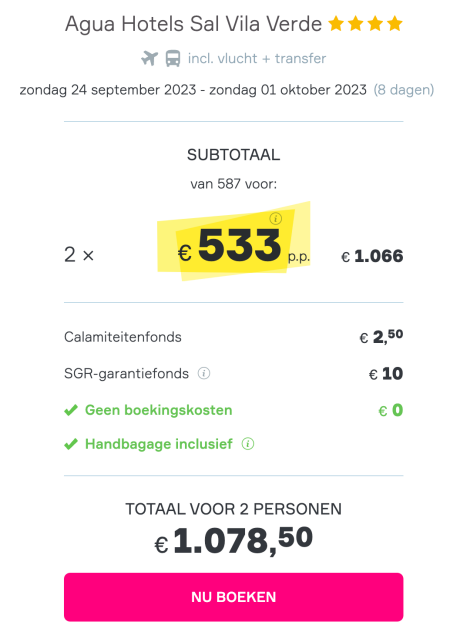Image resolution: width=450 pixels, height=632 pixels.
Task: Click green checkmark before Geen boekingskosten
Action: coord(71,410)
